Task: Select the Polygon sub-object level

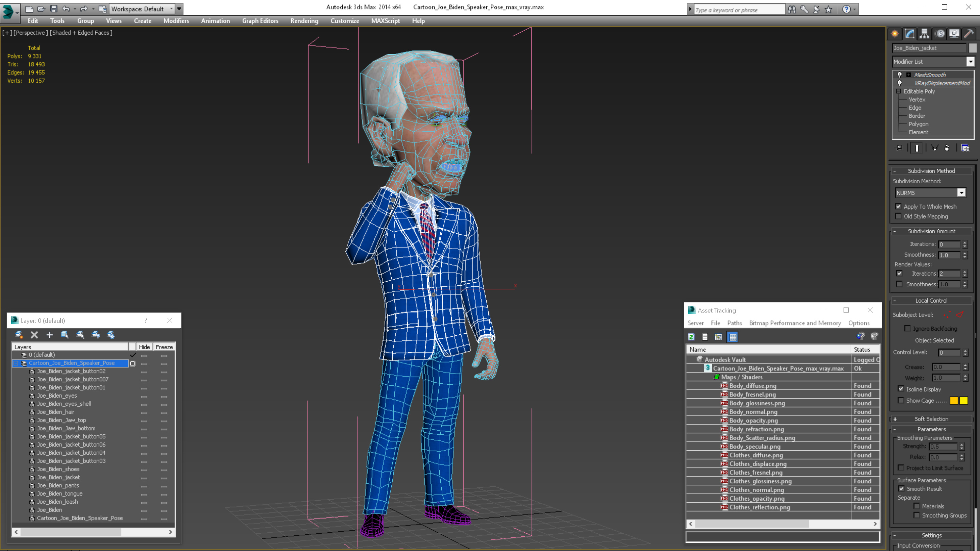Action: tap(918, 124)
